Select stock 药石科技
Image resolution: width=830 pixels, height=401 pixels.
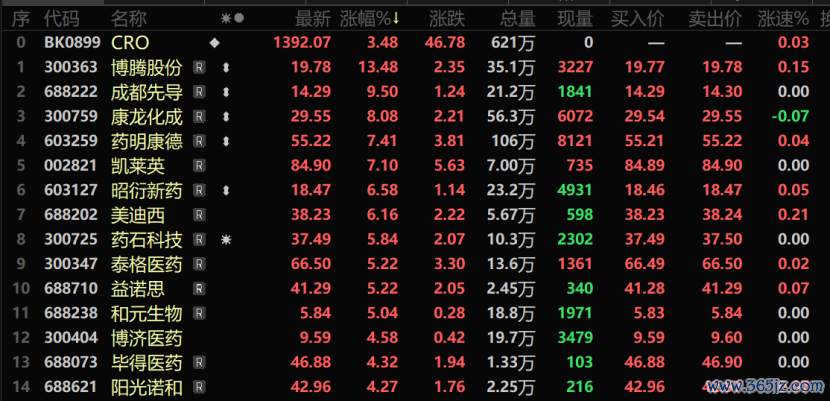tap(147, 240)
